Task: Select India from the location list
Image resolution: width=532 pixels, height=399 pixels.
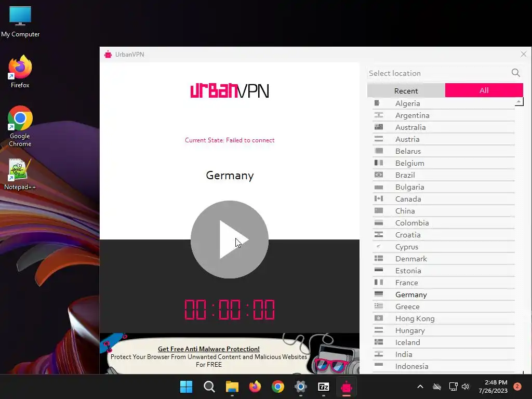Action: click(444, 354)
